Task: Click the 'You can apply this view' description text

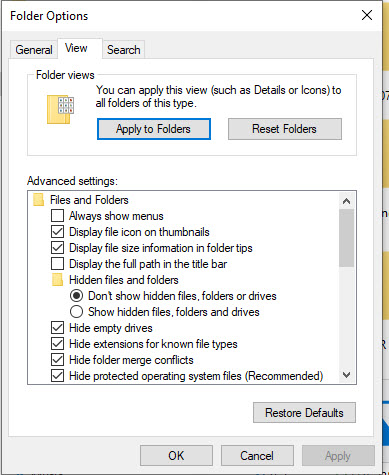Action: coord(218,96)
